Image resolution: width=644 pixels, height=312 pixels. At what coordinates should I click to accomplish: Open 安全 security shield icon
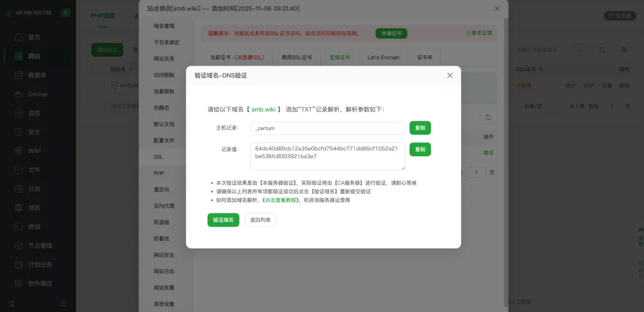point(18,132)
